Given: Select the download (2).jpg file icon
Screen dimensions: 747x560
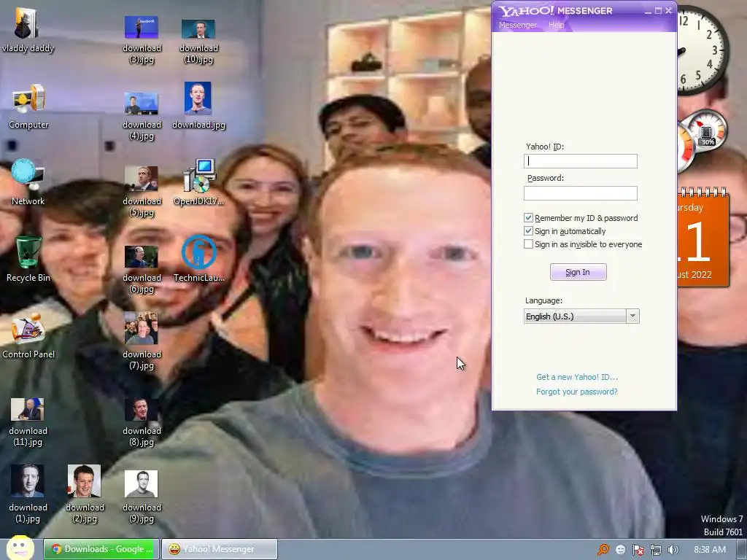Looking at the screenshot, I should [x=85, y=494].
